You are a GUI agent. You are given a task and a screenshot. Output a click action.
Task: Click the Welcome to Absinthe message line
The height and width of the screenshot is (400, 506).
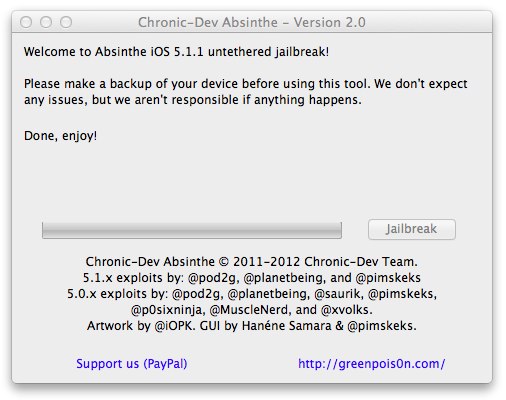point(176,52)
